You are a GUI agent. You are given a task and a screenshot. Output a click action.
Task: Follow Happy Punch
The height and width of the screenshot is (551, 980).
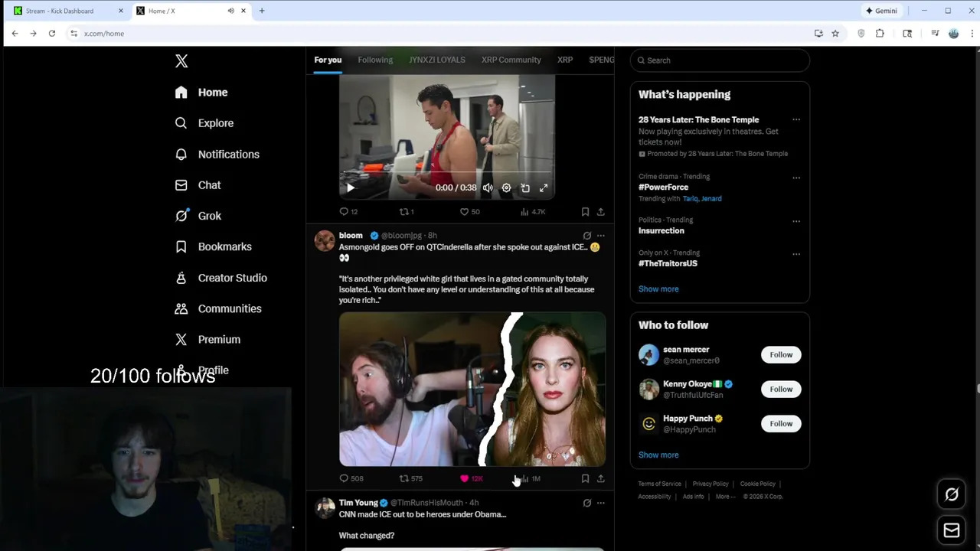pos(781,423)
